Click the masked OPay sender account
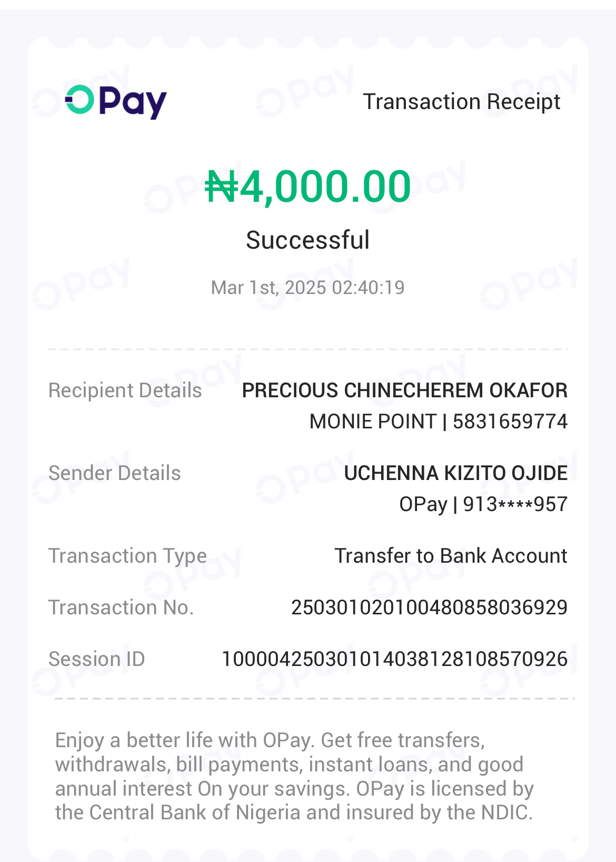 point(483,504)
